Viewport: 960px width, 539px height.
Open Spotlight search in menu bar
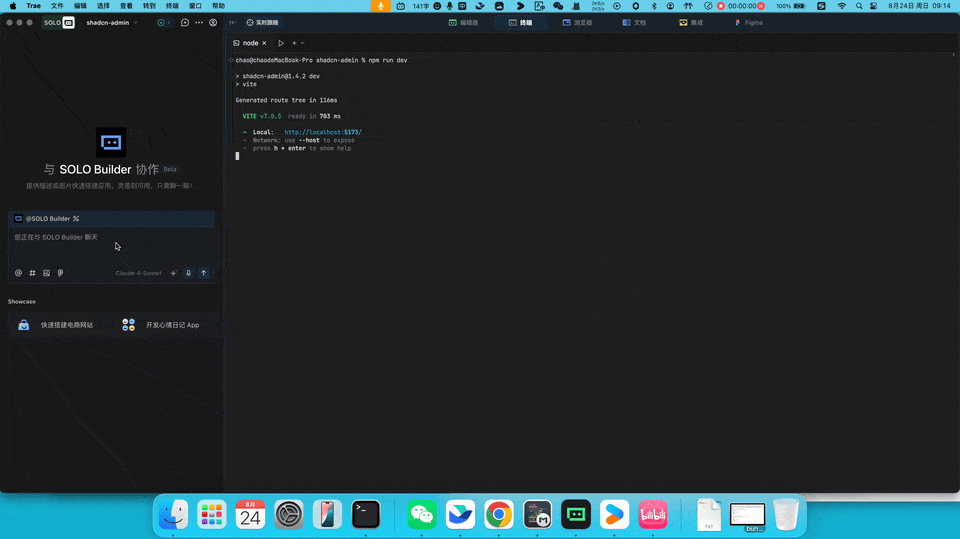(x=859, y=6)
